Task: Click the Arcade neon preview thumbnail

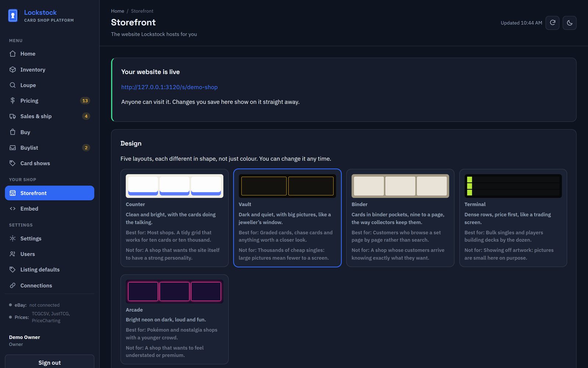Action: pyautogui.click(x=175, y=291)
